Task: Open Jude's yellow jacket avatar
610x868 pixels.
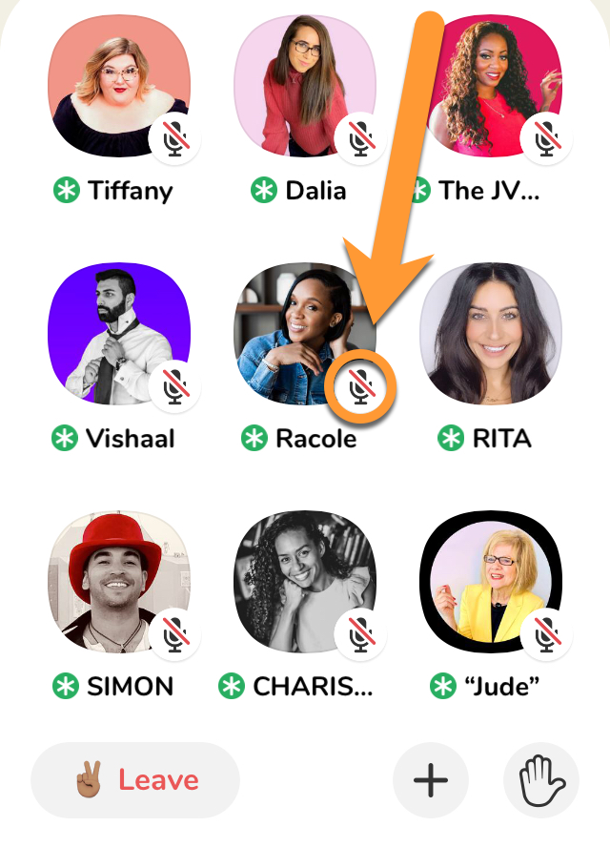Action: tap(491, 581)
